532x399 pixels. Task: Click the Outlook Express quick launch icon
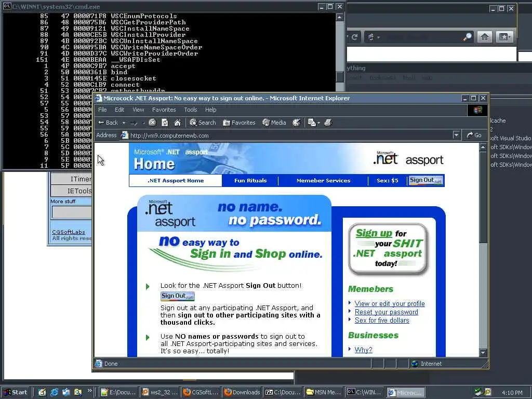[66, 392]
